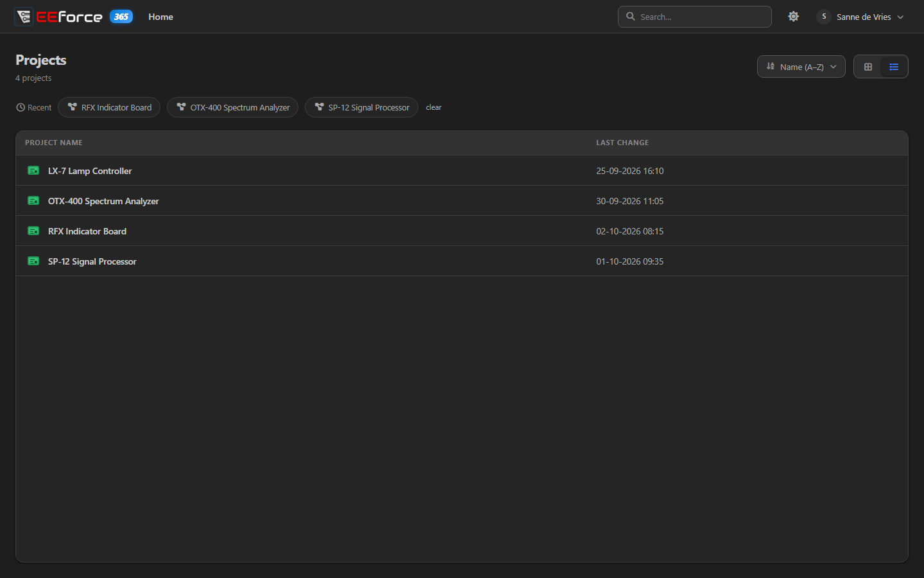This screenshot has width=924, height=578.
Task: Click the Projects page heading
Action: [41, 60]
